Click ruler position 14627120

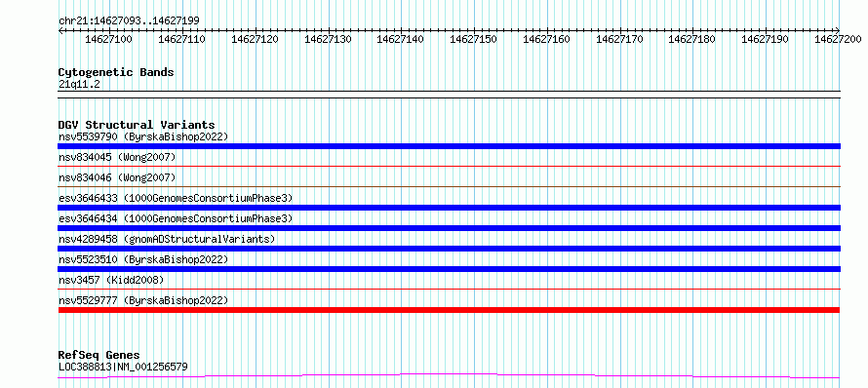(255, 39)
